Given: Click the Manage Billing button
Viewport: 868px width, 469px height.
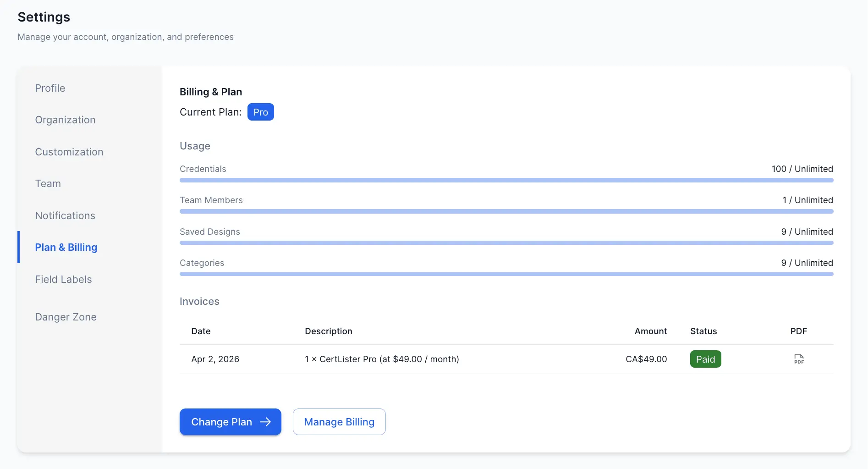Looking at the screenshot, I should (339, 422).
